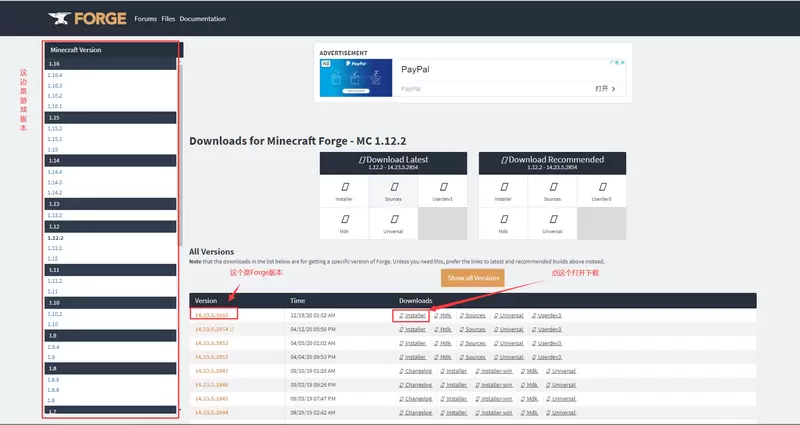Download Latest Installer tile
This screenshot has width=800, height=425.
[x=344, y=191]
